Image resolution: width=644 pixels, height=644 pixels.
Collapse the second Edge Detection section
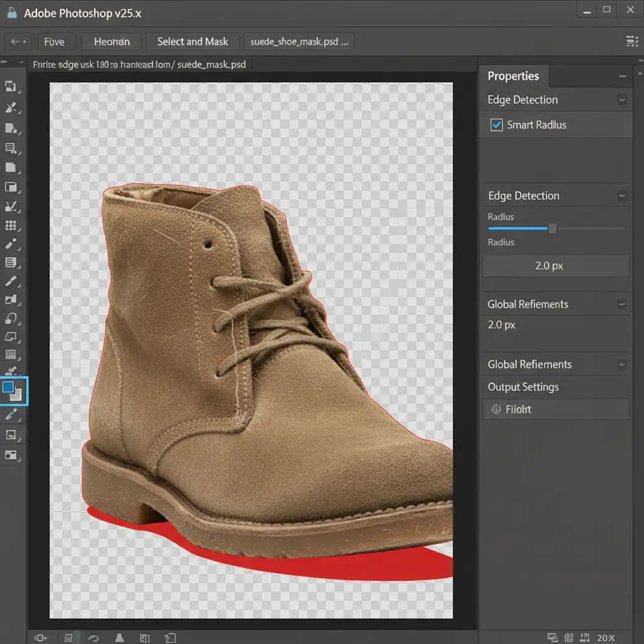[x=622, y=196]
